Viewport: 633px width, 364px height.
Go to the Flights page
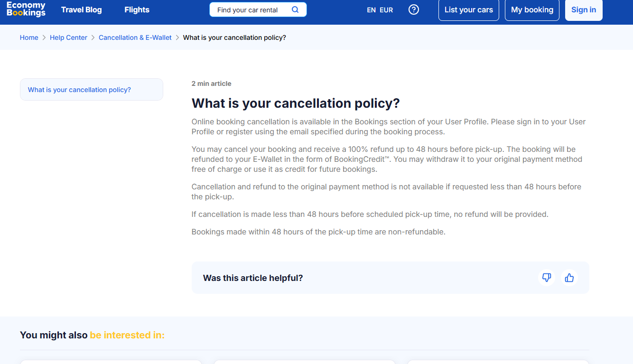pyautogui.click(x=137, y=9)
